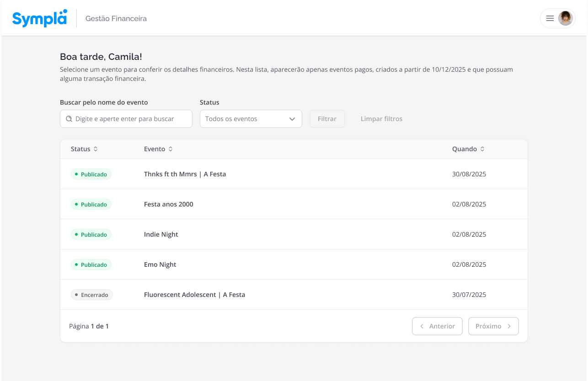This screenshot has height=381, width=588.
Task: Click the Status dropdown chevron arrow
Action: point(292,119)
